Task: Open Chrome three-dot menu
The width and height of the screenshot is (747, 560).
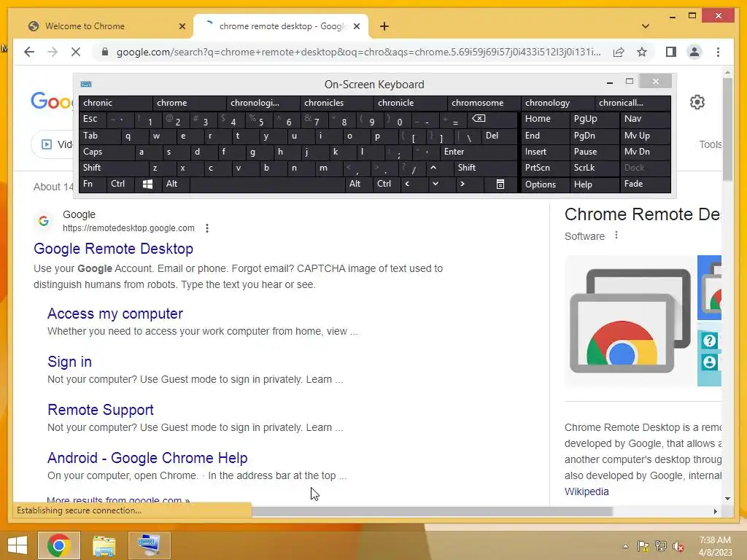Action: pyautogui.click(x=718, y=52)
